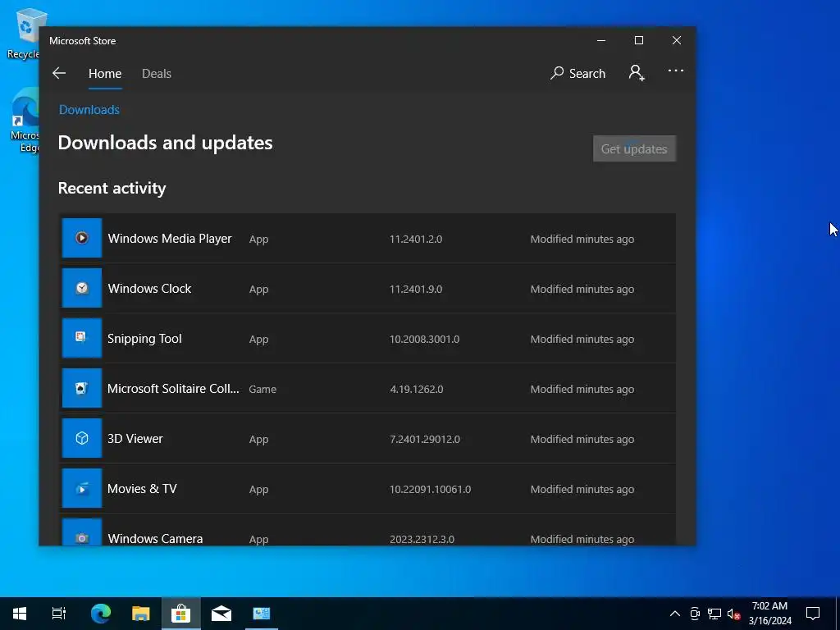Open the Action Center notifications icon
The height and width of the screenshot is (630, 840).
click(x=813, y=614)
